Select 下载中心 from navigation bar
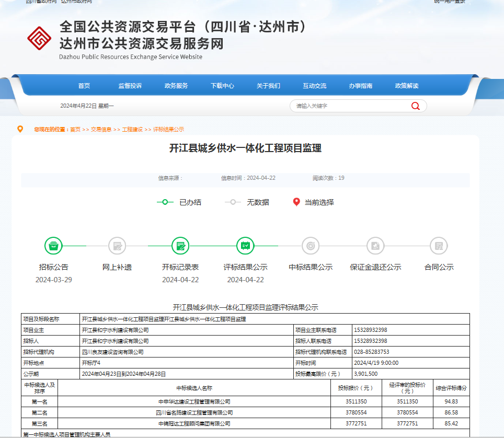 [x=222, y=86]
